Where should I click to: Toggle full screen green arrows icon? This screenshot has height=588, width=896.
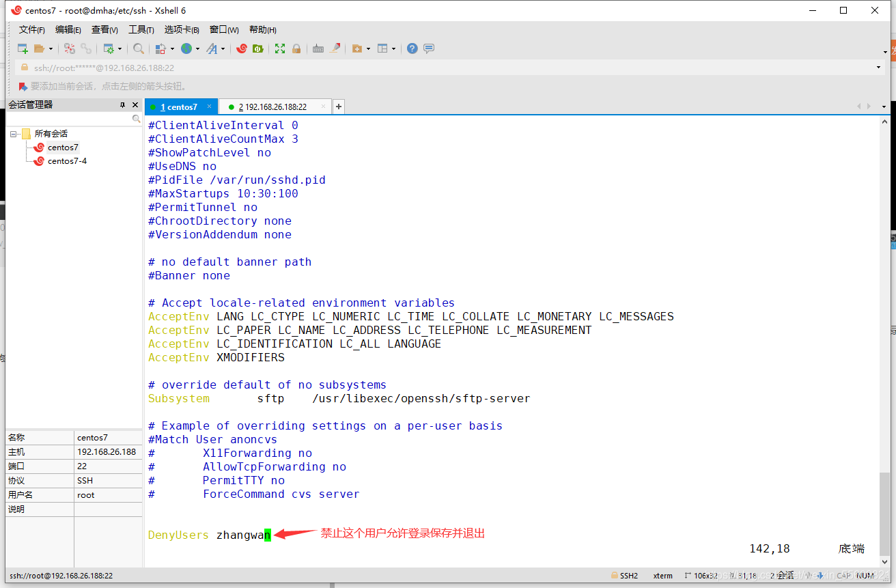pos(280,48)
